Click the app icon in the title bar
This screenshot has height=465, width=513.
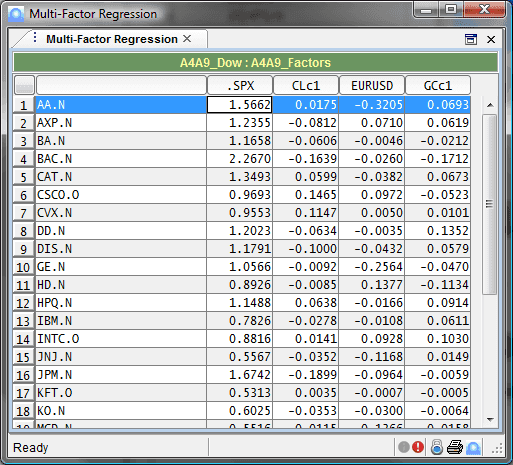tap(16, 14)
